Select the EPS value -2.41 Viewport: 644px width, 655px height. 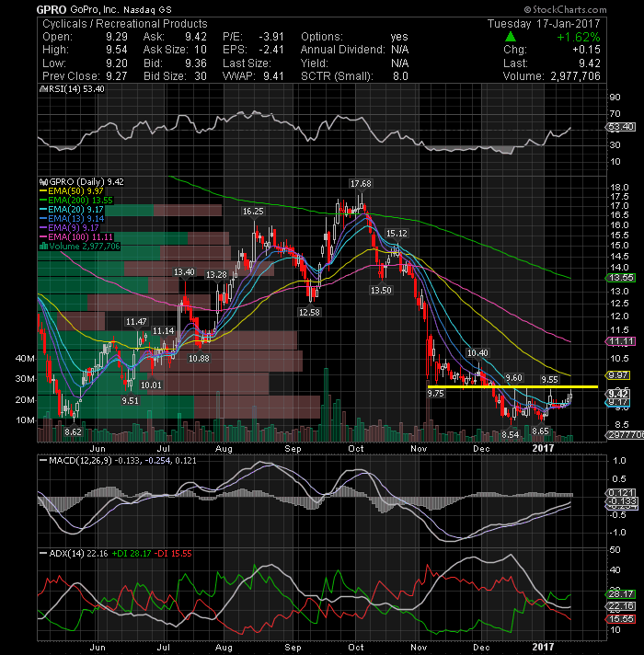click(x=271, y=50)
